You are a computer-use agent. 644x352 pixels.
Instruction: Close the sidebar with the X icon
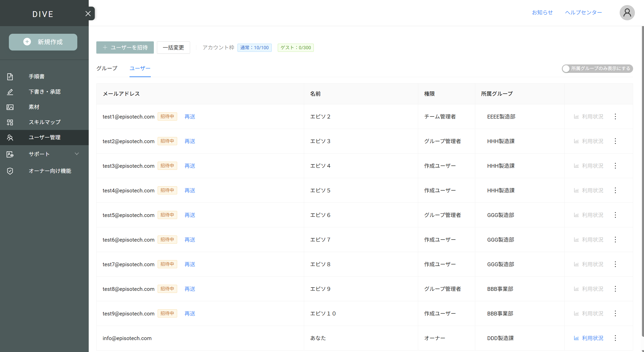88,14
